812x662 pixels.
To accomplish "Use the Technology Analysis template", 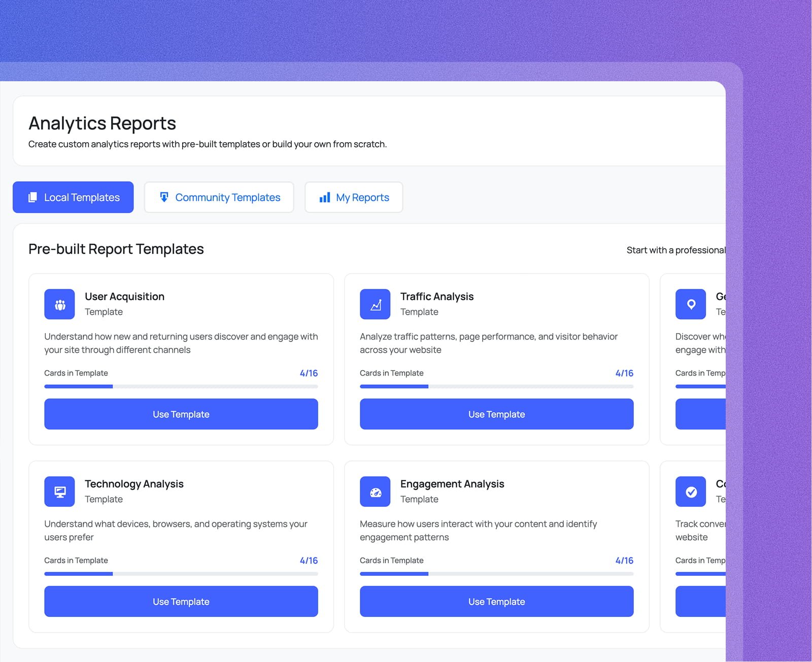I will pyautogui.click(x=181, y=601).
